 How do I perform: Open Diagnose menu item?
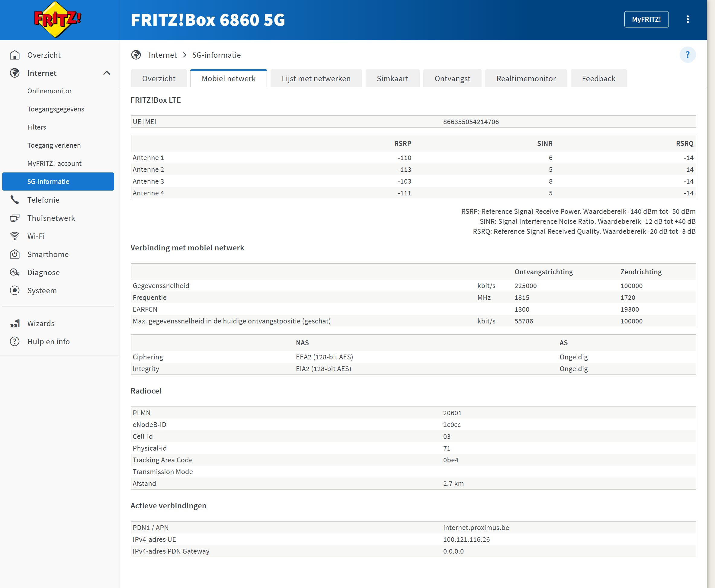click(x=43, y=272)
